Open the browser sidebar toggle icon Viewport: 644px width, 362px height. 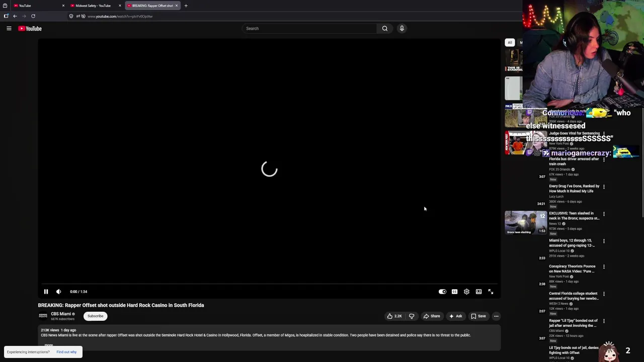(x=6, y=16)
